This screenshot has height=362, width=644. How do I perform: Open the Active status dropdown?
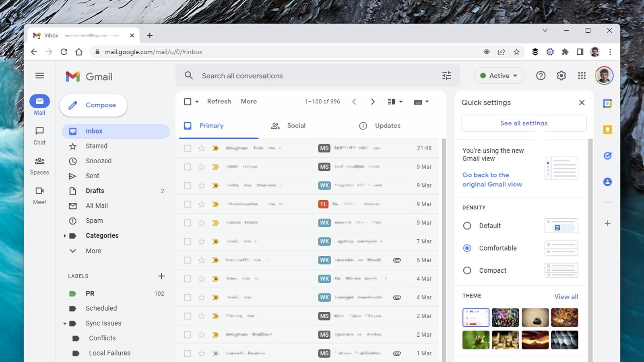pyautogui.click(x=499, y=76)
